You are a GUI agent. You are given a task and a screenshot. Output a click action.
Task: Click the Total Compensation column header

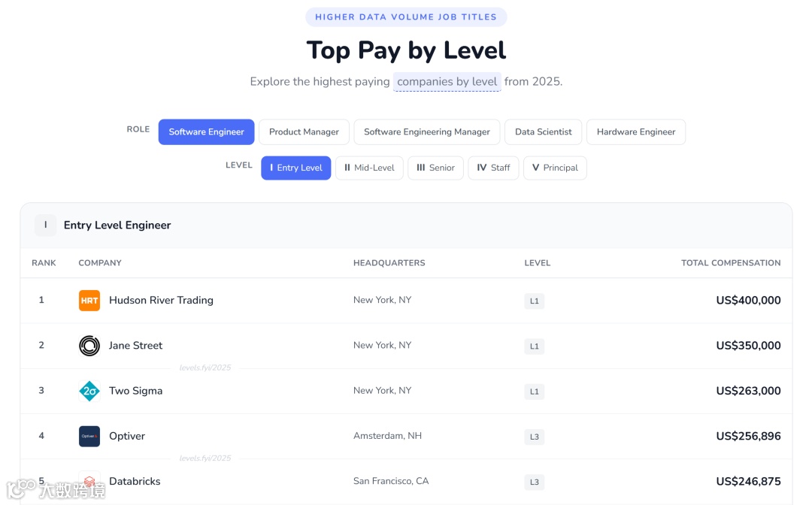point(731,263)
